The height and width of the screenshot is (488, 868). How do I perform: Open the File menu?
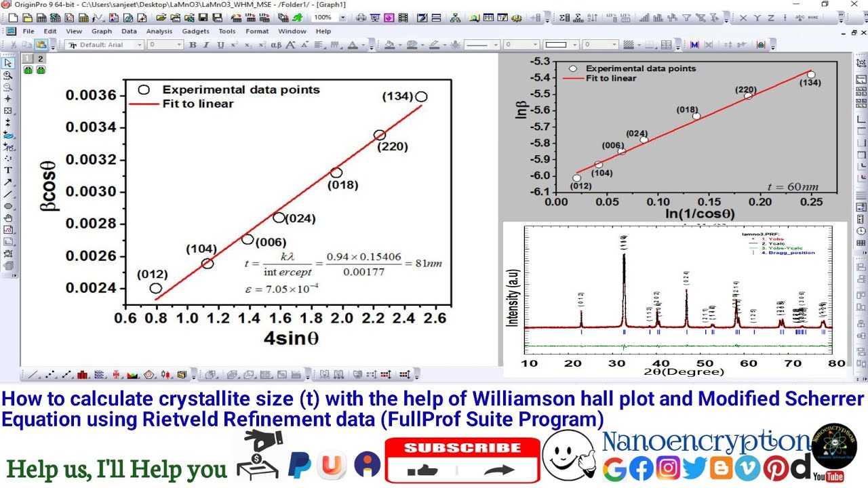28,31
